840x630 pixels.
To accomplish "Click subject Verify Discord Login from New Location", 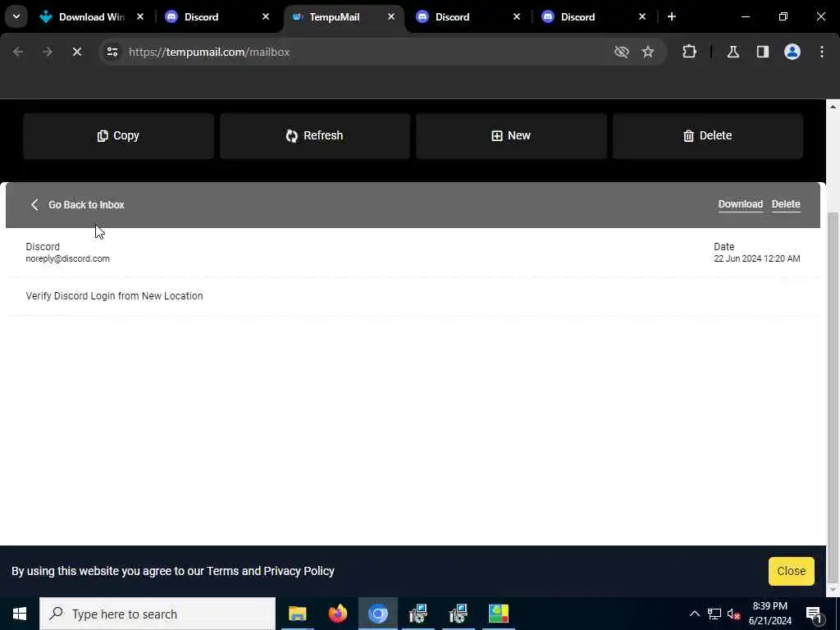I will 114,295.
